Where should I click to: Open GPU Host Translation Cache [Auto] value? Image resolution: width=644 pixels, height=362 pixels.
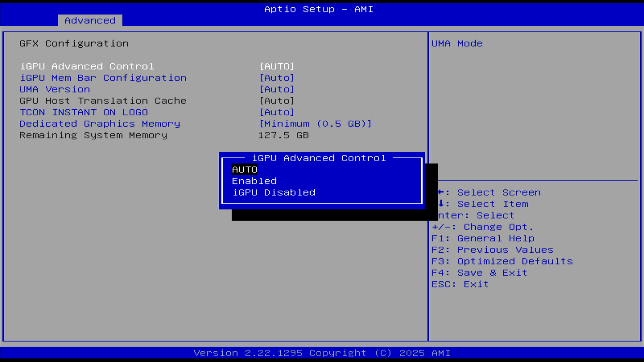tap(277, 101)
